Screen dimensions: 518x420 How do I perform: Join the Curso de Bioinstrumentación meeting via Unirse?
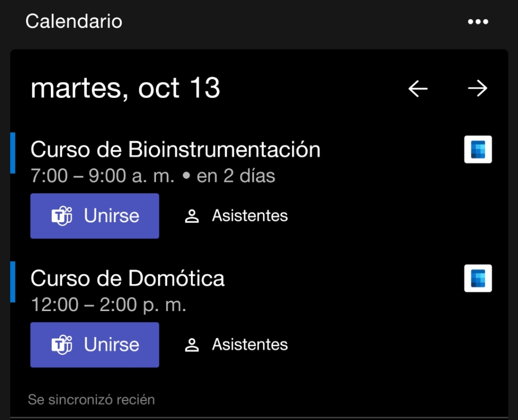tap(94, 216)
